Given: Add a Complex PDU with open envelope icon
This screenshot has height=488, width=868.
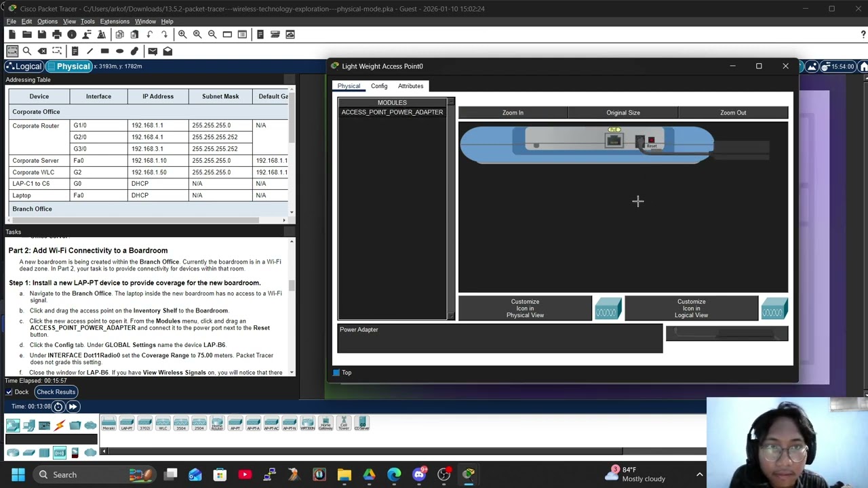Looking at the screenshot, I should pyautogui.click(x=167, y=51).
